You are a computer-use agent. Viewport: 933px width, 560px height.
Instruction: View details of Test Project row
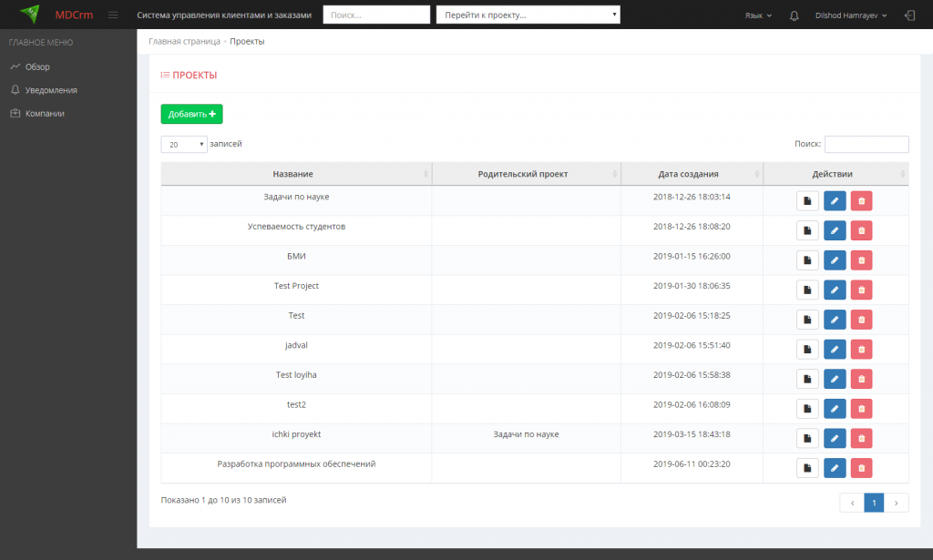807,290
